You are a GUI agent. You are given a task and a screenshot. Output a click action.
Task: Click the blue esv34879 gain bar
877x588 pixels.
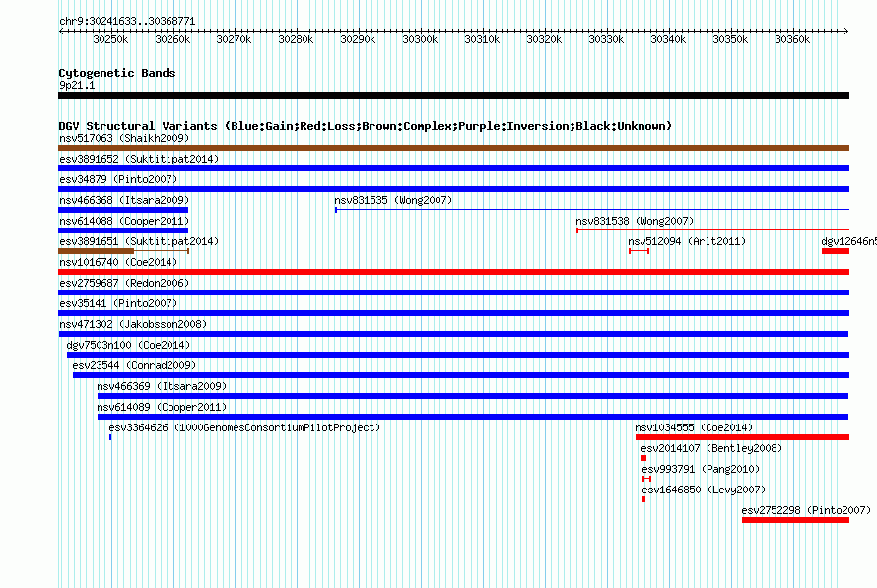point(453,189)
